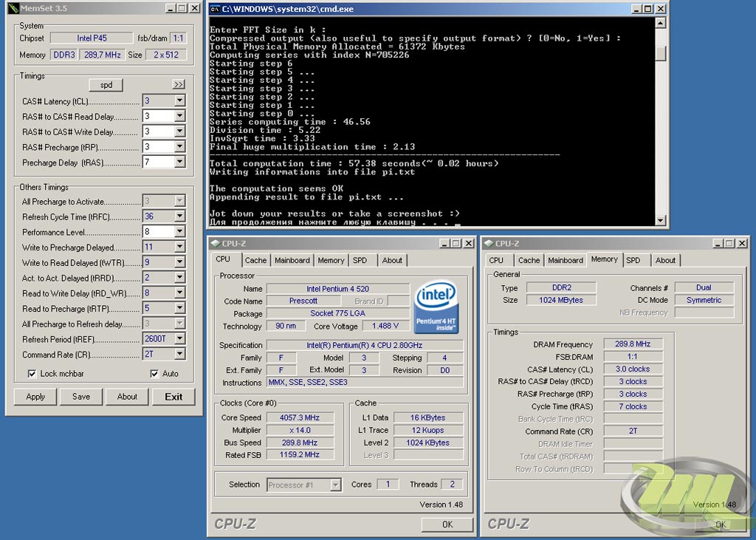Switch to Mainboard tab in left CPU-Z window
The image size is (756, 540).
pyautogui.click(x=292, y=260)
